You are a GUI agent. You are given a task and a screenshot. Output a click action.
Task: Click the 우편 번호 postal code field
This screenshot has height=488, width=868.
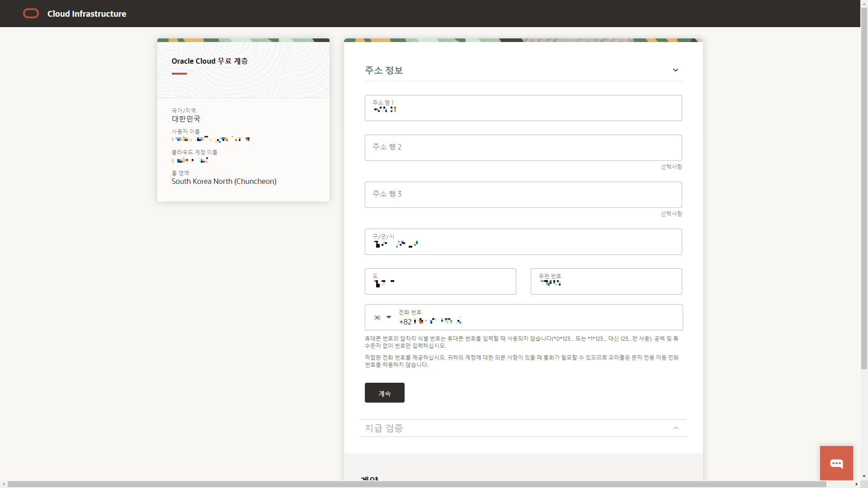(x=606, y=282)
